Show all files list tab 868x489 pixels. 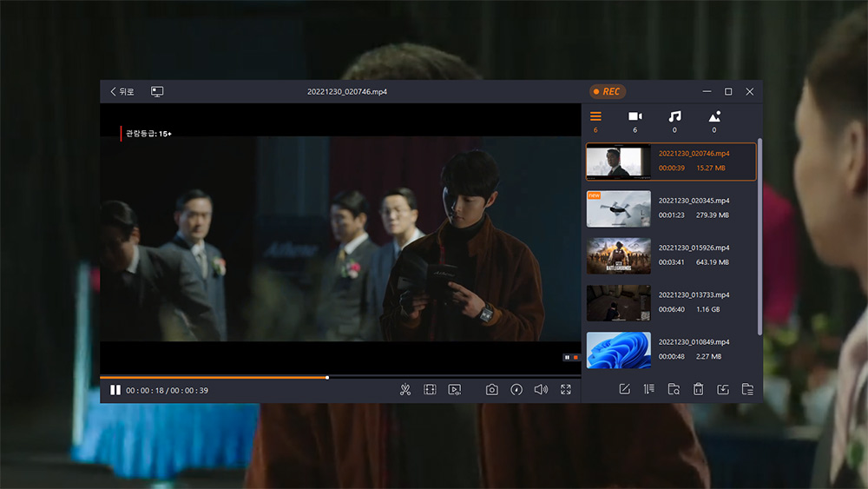tap(595, 122)
